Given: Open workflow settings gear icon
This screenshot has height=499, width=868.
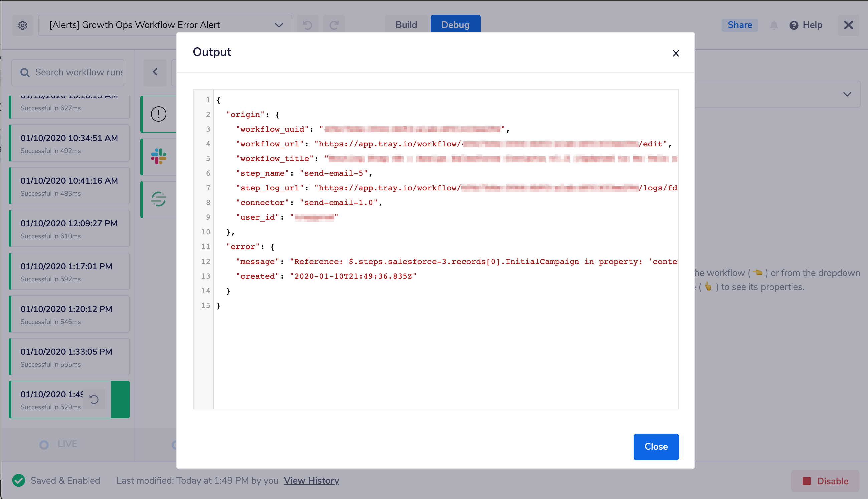Looking at the screenshot, I should click(23, 25).
